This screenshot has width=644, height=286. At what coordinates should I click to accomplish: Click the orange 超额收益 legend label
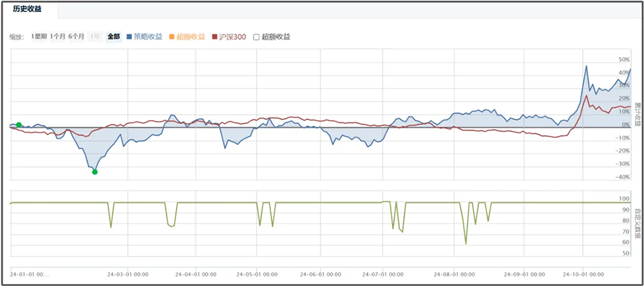pyautogui.click(x=190, y=37)
